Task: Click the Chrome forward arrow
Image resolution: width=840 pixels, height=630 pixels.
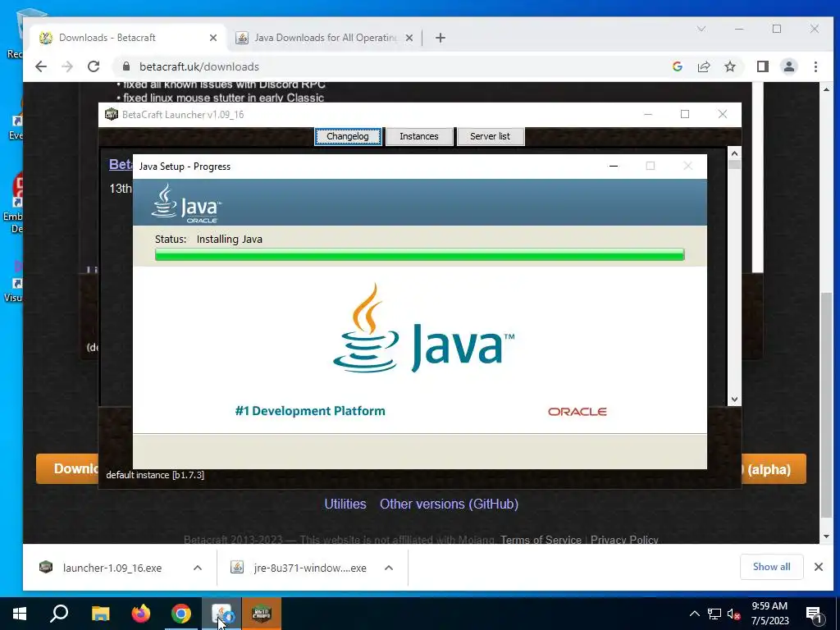Action: coord(67,66)
